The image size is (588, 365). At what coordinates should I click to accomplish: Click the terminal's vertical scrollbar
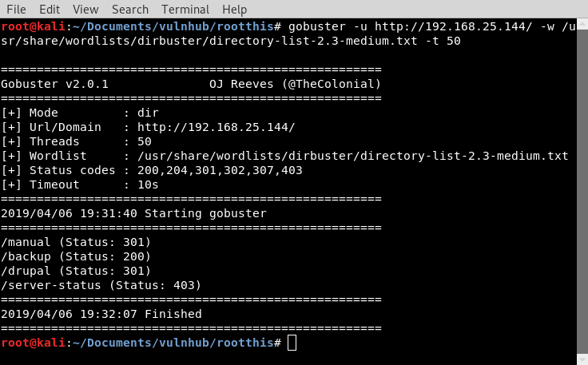581,192
